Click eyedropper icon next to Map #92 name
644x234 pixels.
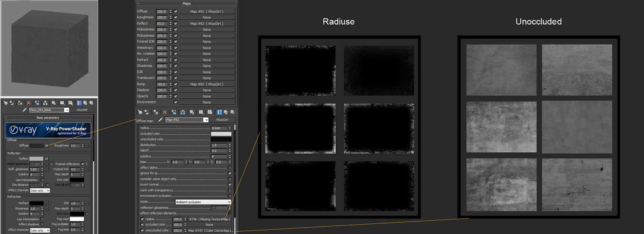pyautogui.click(x=160, y=120)
